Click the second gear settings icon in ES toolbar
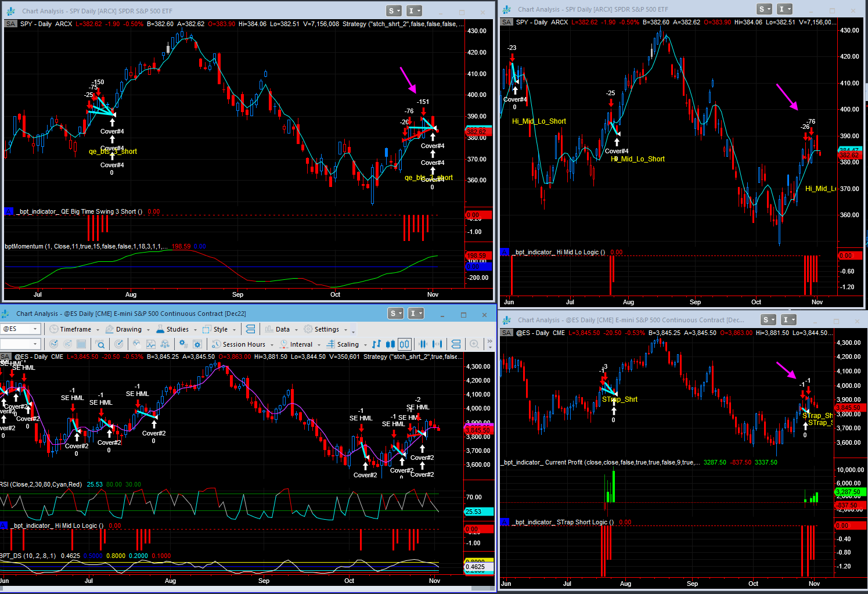 click(x=197, y=344)
